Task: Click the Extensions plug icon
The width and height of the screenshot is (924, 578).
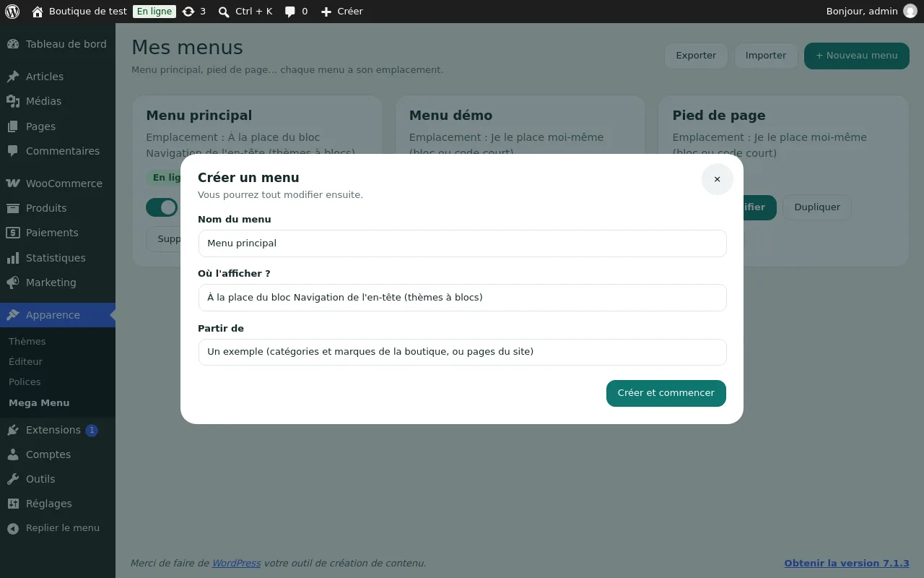Action: [13, 430]
